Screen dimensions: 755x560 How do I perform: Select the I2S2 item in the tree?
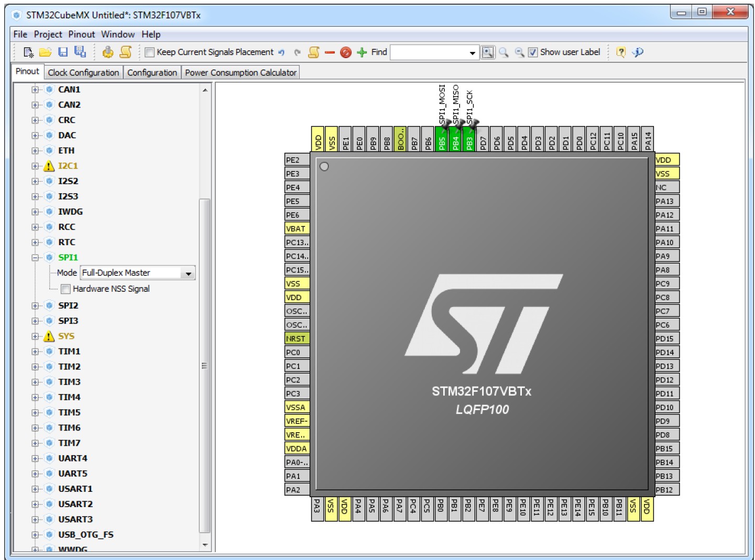point(68,181)
